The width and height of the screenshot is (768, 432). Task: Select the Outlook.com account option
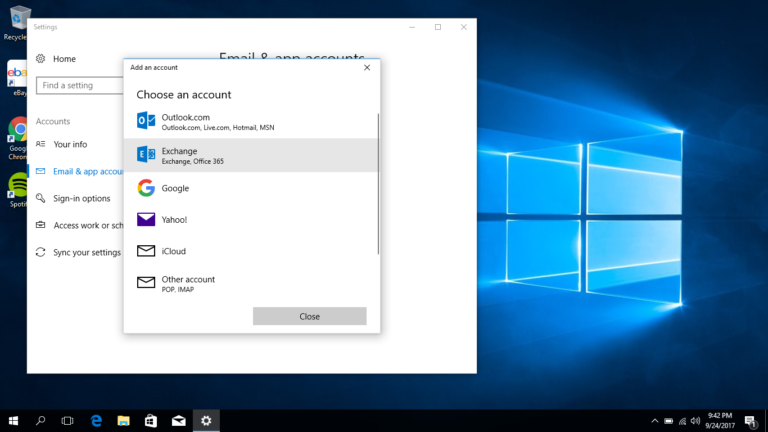(x=250, y=121)
